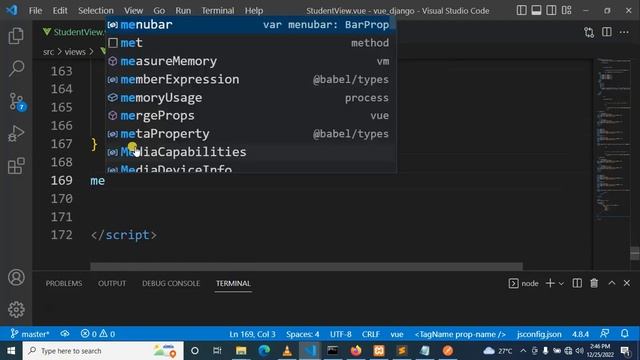Maximize panel size with caret icon

click(611, 283)
